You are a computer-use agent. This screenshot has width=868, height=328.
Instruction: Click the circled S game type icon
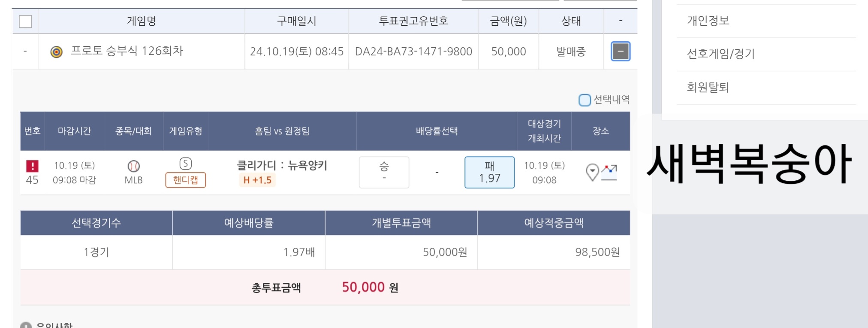pyautogui.click(x=185, y=164)
